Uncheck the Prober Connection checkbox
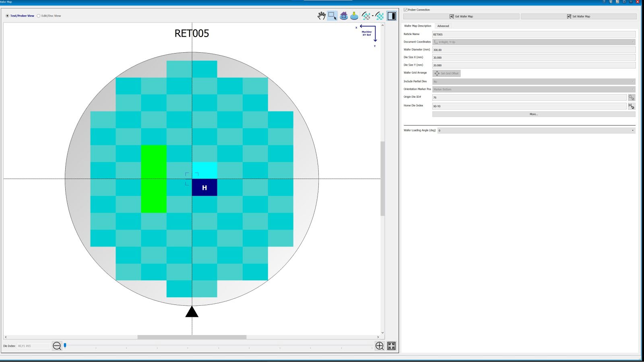The height and width of the screenshot is (362, 644). (406, 10)
